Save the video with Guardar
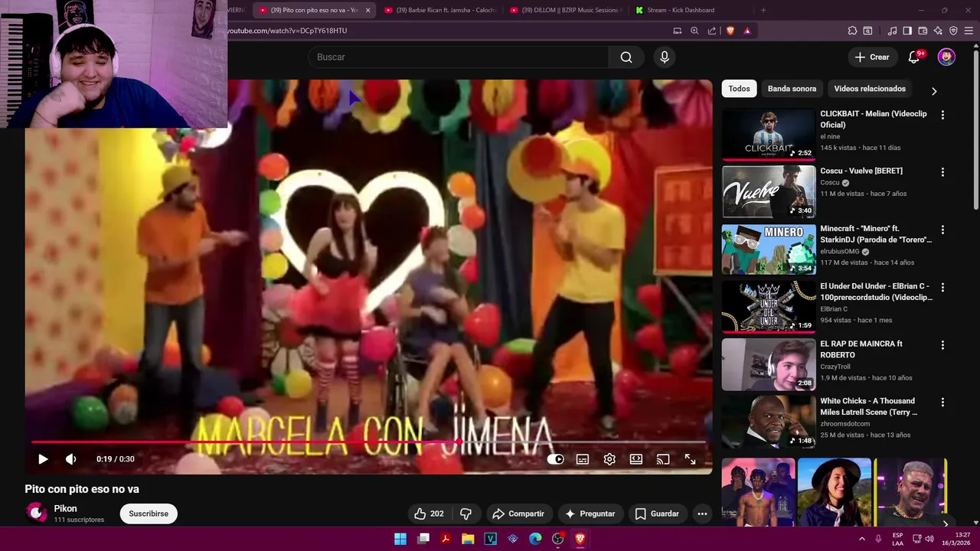980x551 pixels. [657, 514]
